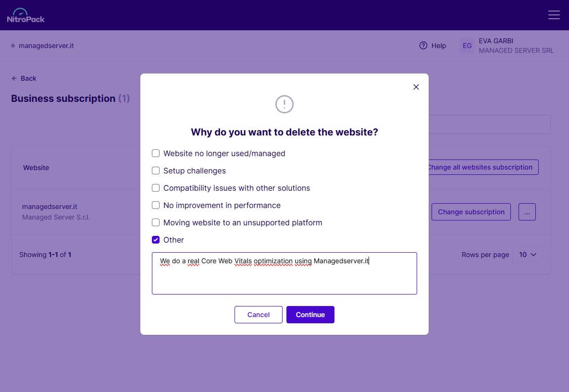Open the managedserver.it site selector
Image resolution: width=569 pixels, height=392 pixels.
click(x=42, y=46)
